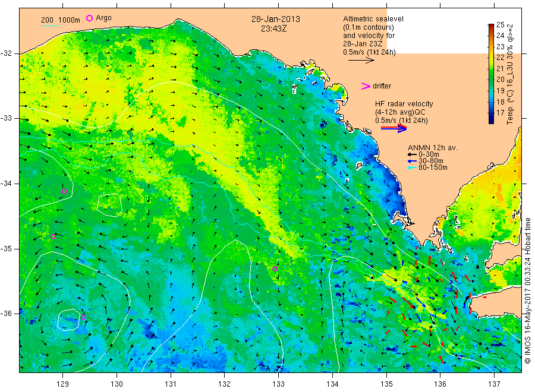Screen dimensions: 535x392
Task: Click the 133 longitude axis label
Action: coord(278,384)
